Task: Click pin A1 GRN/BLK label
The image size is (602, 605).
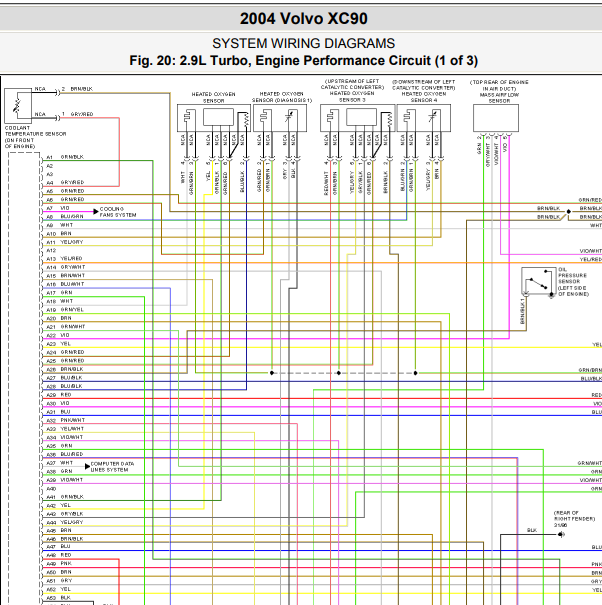Action: point(65,157)
